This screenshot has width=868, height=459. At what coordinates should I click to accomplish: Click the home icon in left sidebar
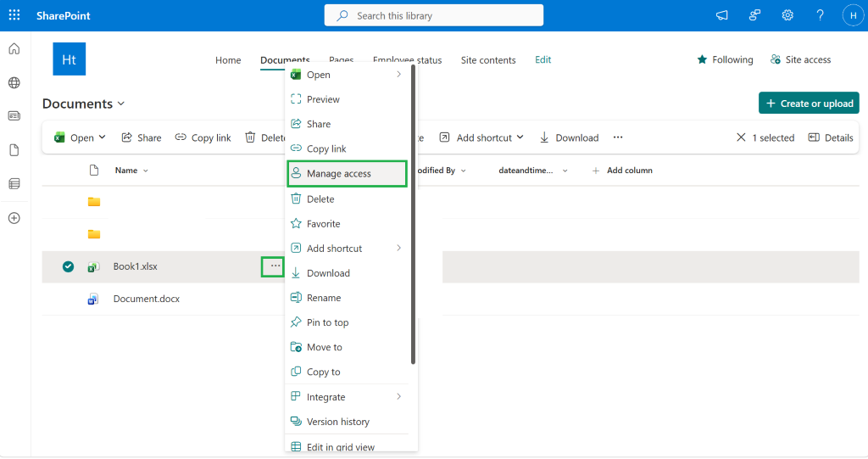[14, 48]
